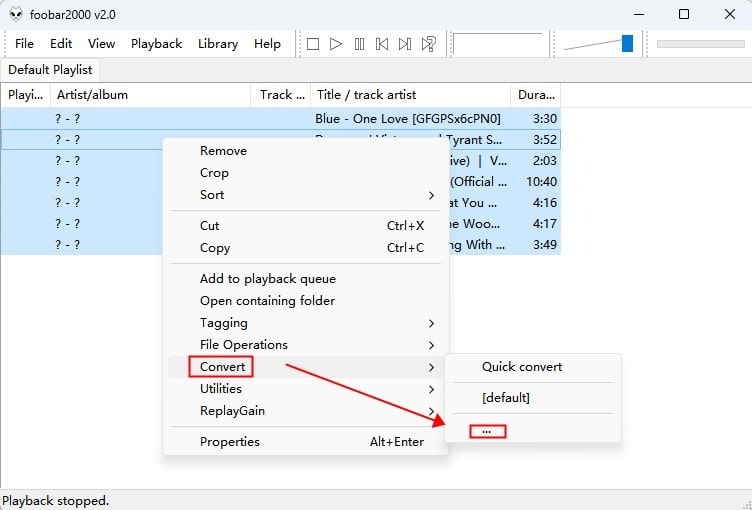Image resolution: width=752 pixels, height=510 pixels.
Task: Expand the Sort submenu
Action: coord(305,195)
